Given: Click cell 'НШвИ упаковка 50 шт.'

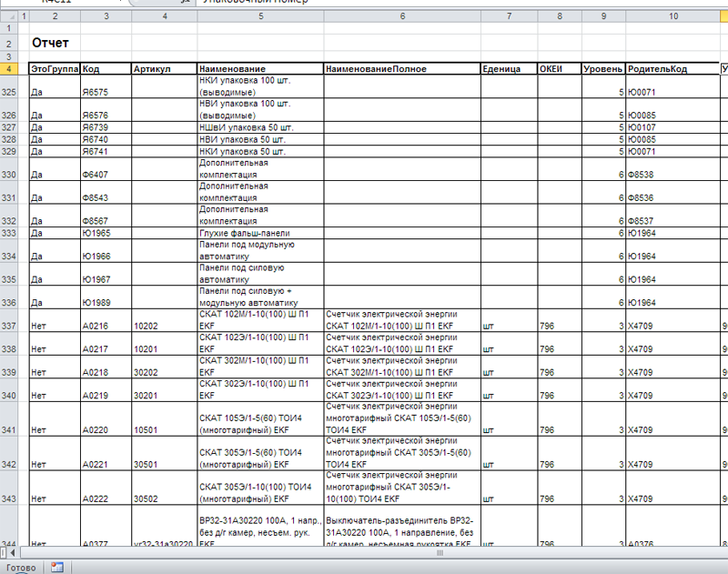Looking at the screenshot, I should click(x=260, y=127).
